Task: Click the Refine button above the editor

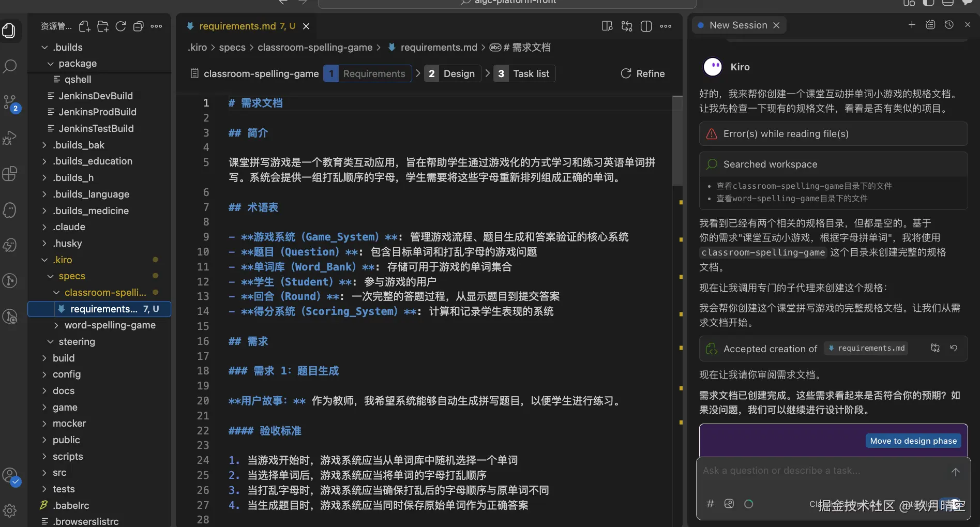Action: click(x=642, y=73)
